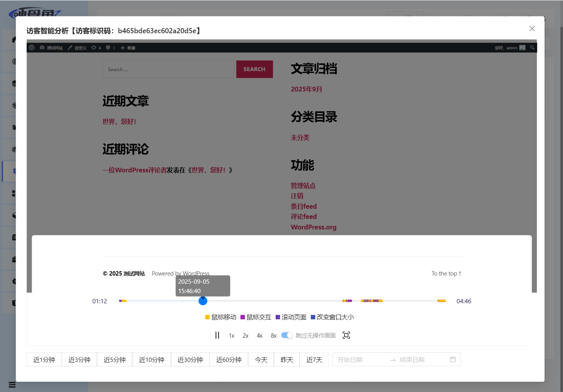Set playback speed to 2x
Image resolution: width=563 pixels, height=392 pixels.
pyautogui.click(x=246, y=336)
